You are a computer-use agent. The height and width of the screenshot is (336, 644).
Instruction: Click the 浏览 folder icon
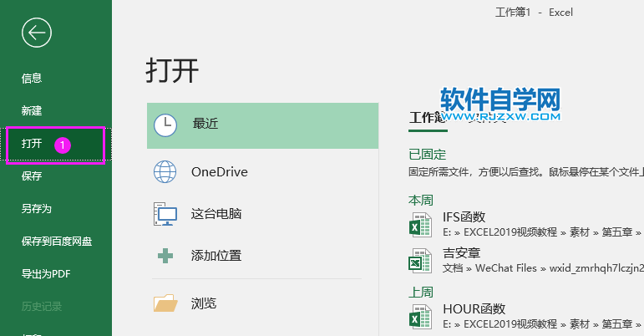click(x=165, y=303)
